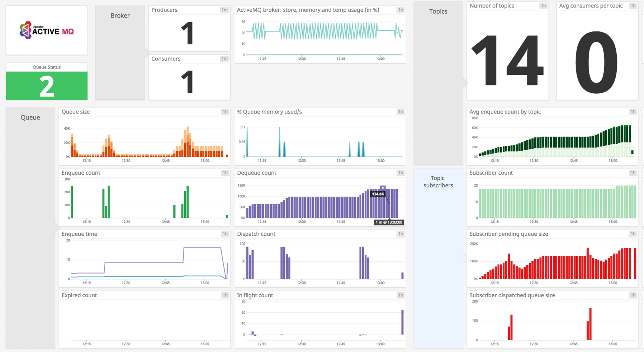This screenshot has width=644, height=352.
Task: Click the purple Dispatch count bar chart
Action: click(325, 262)
